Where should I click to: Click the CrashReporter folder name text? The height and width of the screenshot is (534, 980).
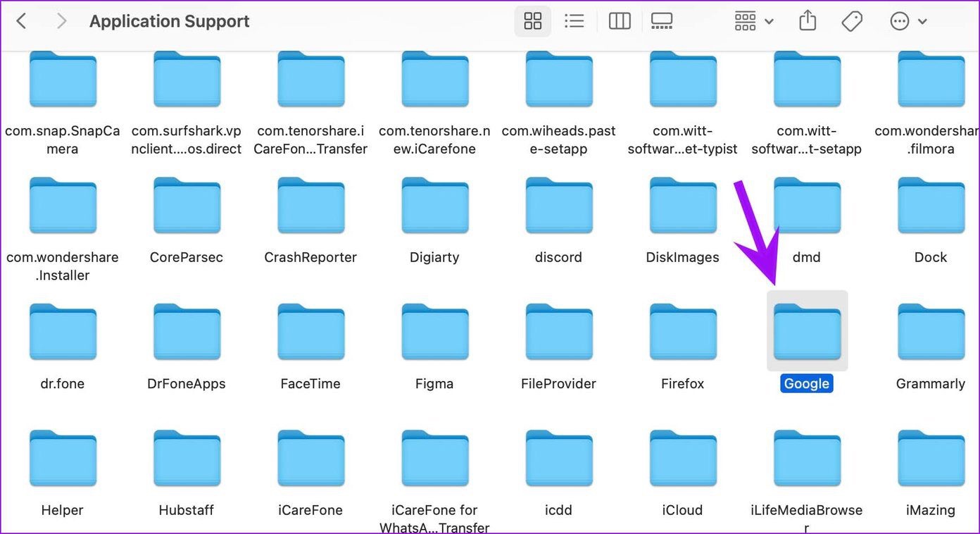tap(310, 257)
